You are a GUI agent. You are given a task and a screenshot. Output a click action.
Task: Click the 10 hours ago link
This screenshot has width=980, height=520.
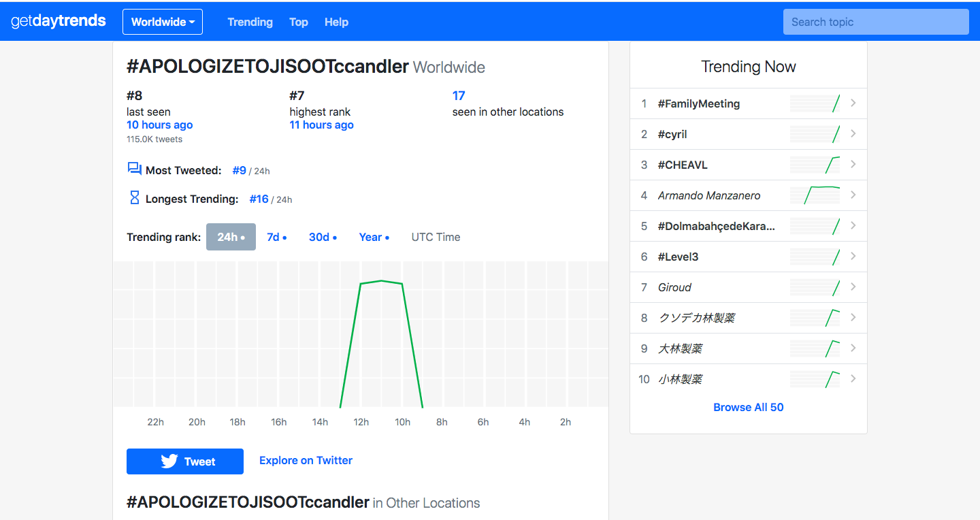pos(159,125)
